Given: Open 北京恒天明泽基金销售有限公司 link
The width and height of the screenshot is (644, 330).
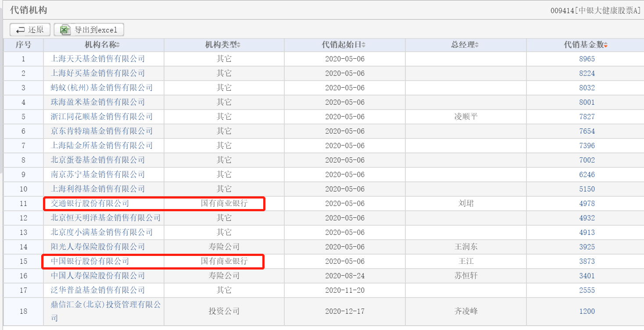Looking at the screenshot, I should coord(106,218).
